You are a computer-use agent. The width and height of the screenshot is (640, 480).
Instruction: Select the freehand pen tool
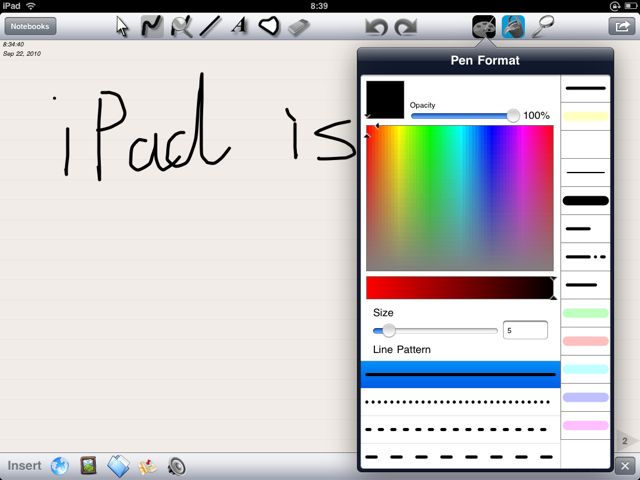(x=152, y=27)
